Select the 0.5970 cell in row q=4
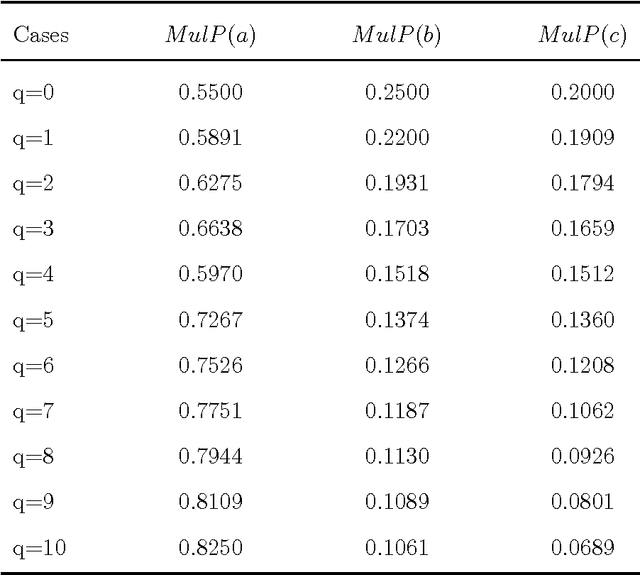This screenshot has width=640, height=575. click(210, 275)
